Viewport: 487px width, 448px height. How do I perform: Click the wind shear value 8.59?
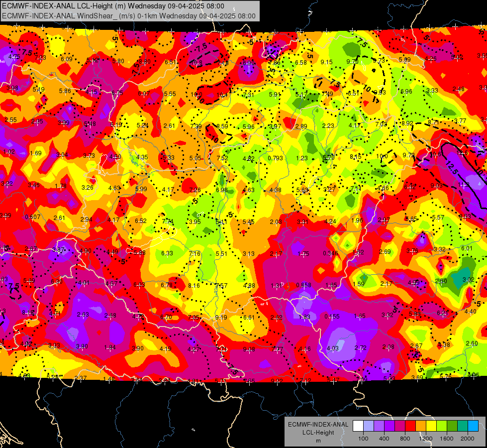[x=222, y=126]
